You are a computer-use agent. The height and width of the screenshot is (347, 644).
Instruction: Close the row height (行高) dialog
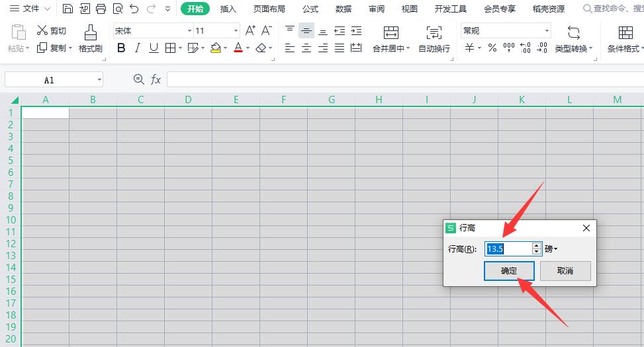(586, 228)
